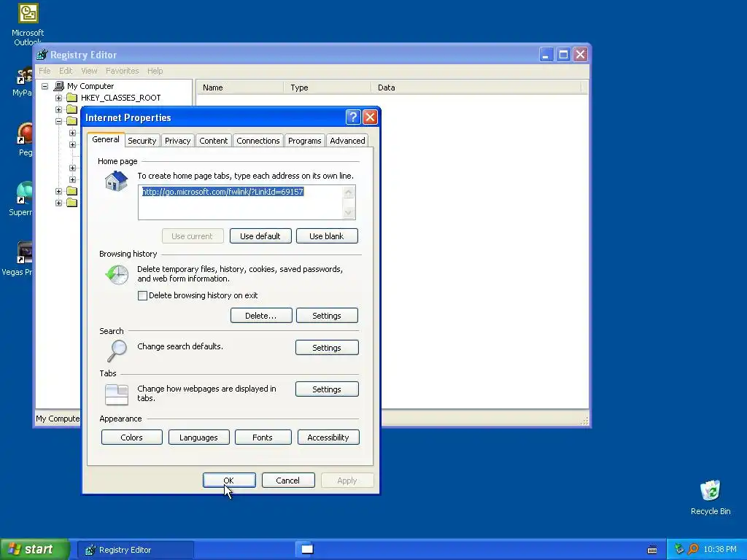
Task: Open the View menu in Registry Editor
Action: [89, 71]
